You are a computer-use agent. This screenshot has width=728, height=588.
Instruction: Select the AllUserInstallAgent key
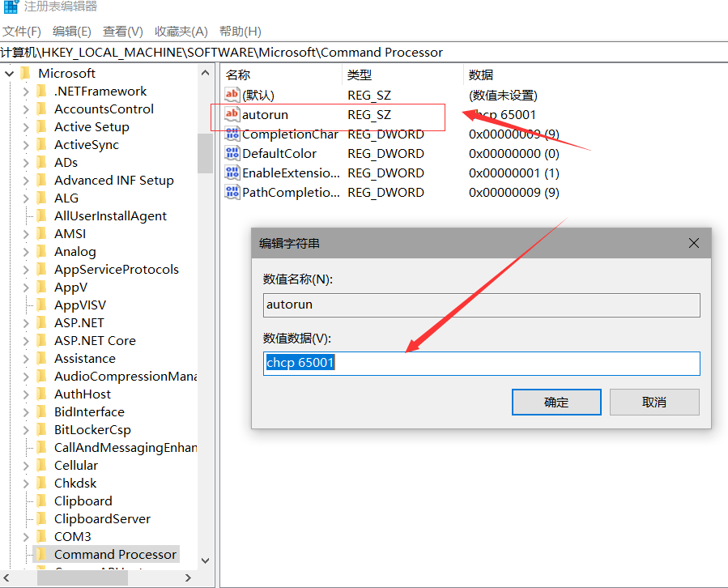pos(110,216)
